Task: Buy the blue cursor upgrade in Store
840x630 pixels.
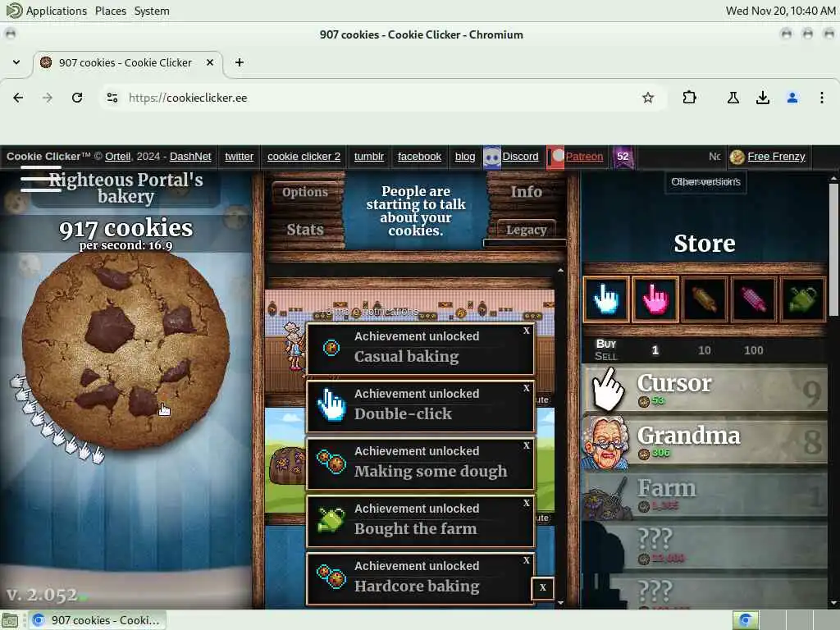Action: tap(606, 299)
